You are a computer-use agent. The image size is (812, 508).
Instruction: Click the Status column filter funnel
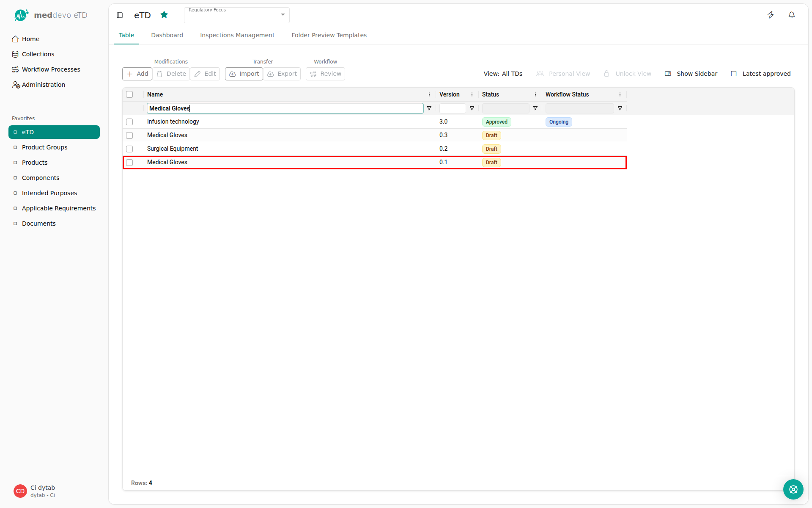click(x=535, y=108)
